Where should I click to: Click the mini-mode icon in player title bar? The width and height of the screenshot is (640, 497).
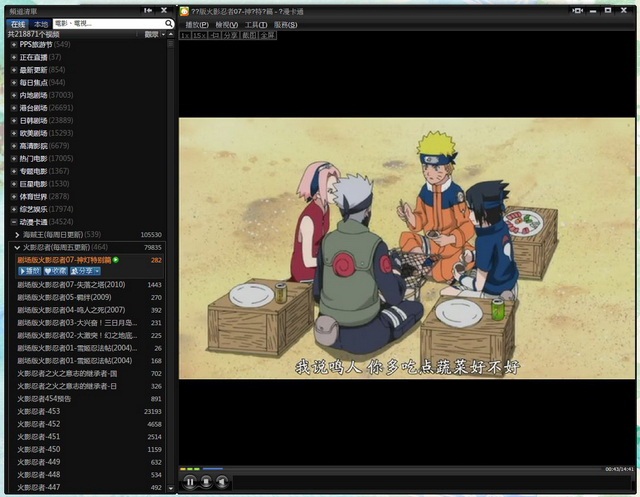pos(577,10)
